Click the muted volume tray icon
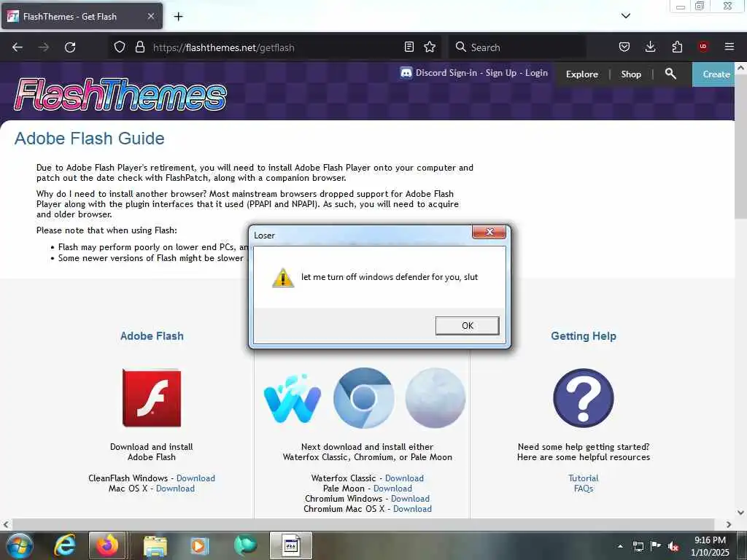Viewport: 747px width, 560px height. click(673, 546)
